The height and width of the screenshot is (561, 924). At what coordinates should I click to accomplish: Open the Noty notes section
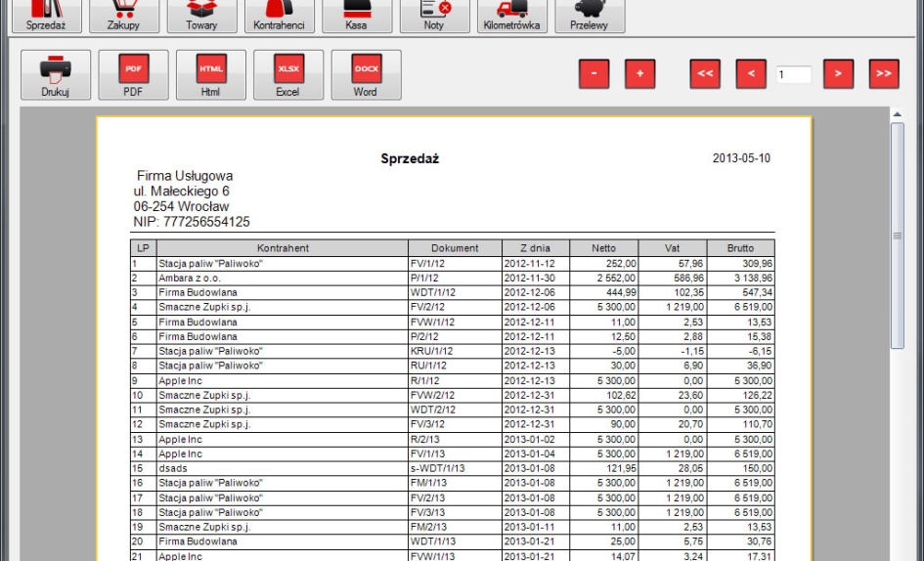(434, 15)
